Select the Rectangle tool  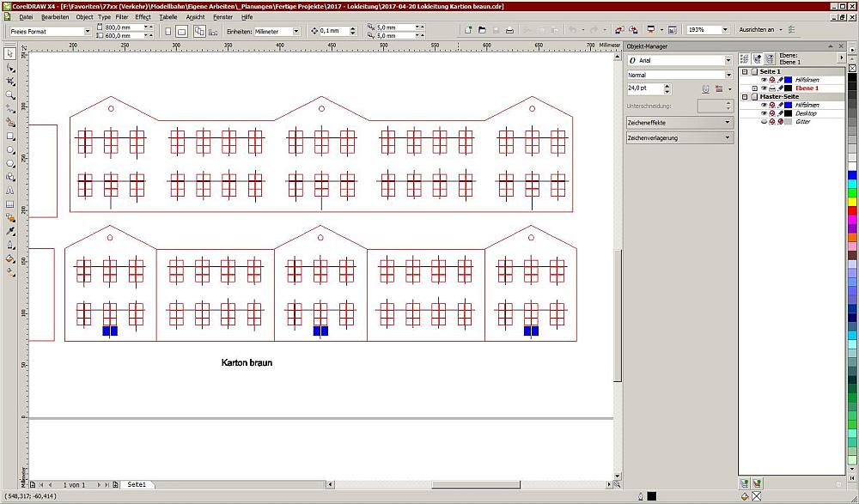coord(9,136)
